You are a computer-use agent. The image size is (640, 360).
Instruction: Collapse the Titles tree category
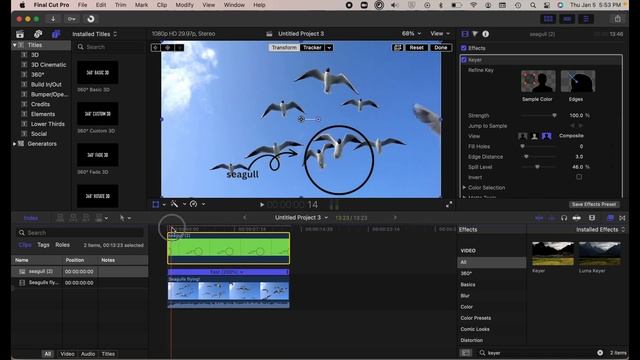(x=15, y=45)
